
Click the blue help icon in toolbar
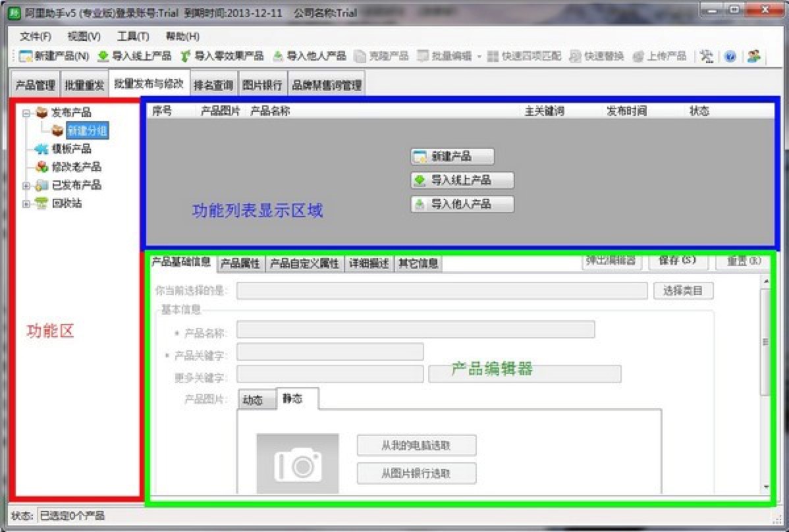(x=730, y=57)
